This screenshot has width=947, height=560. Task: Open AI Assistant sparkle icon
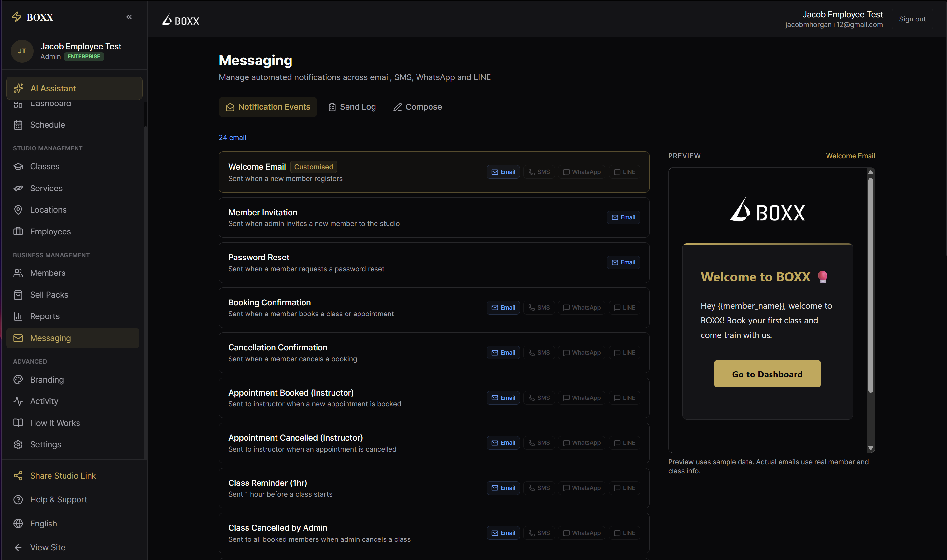pyautogui.click(x=18, y=88)
